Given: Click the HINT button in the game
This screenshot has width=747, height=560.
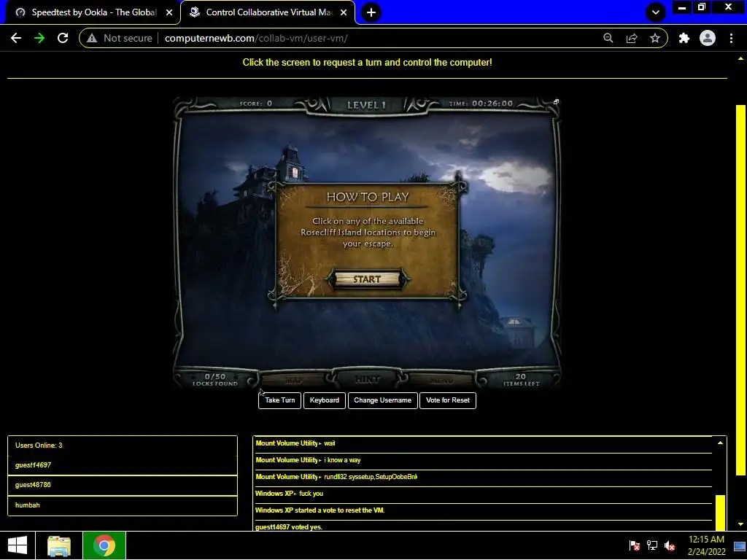Looking at the screenshot, I should click(368, 379).
